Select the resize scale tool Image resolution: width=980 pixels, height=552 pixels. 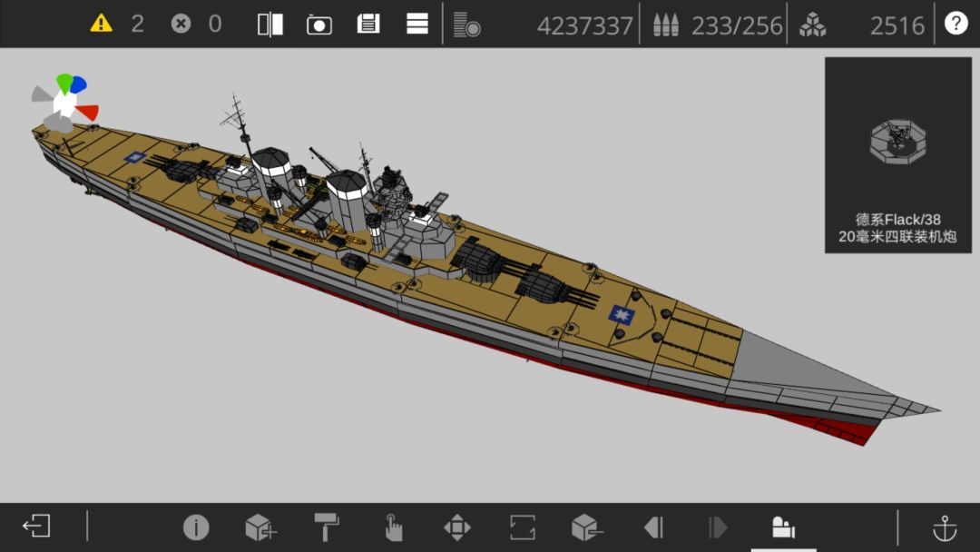click(x=523, y=527)
